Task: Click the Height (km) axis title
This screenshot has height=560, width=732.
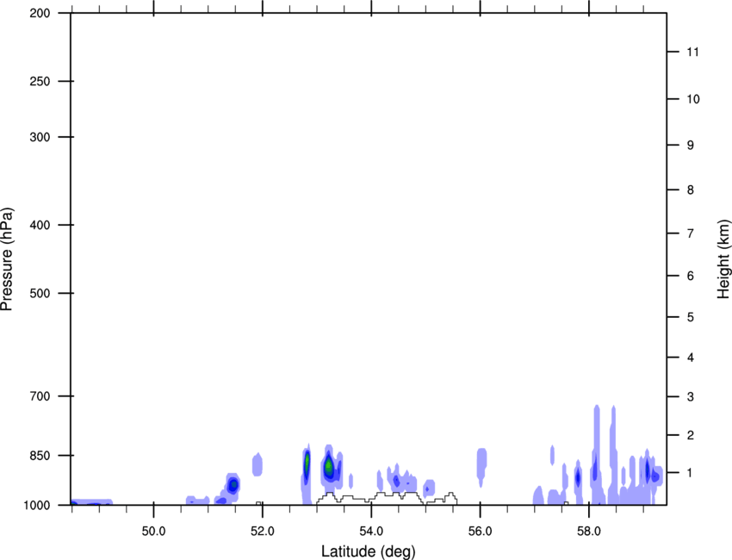Action: [723, 259]
